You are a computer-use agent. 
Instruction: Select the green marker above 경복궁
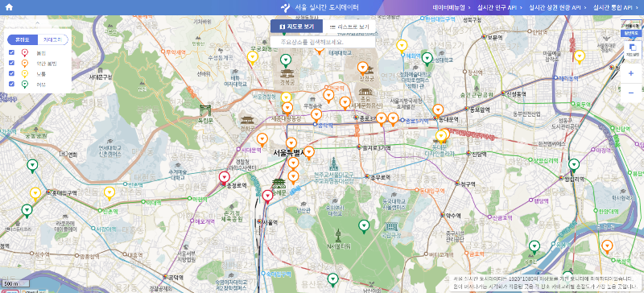pyautogui.click(x=286, y=61)
